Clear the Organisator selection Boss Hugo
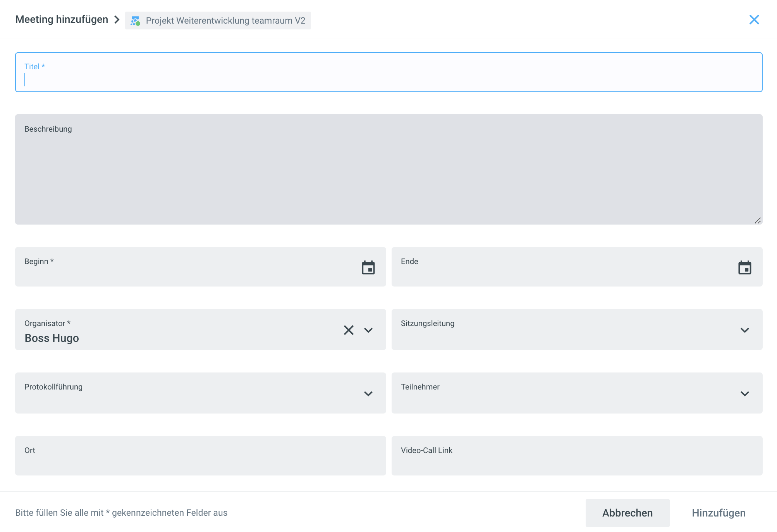This screenshot has width=777, height=532. tap(349, 330)
